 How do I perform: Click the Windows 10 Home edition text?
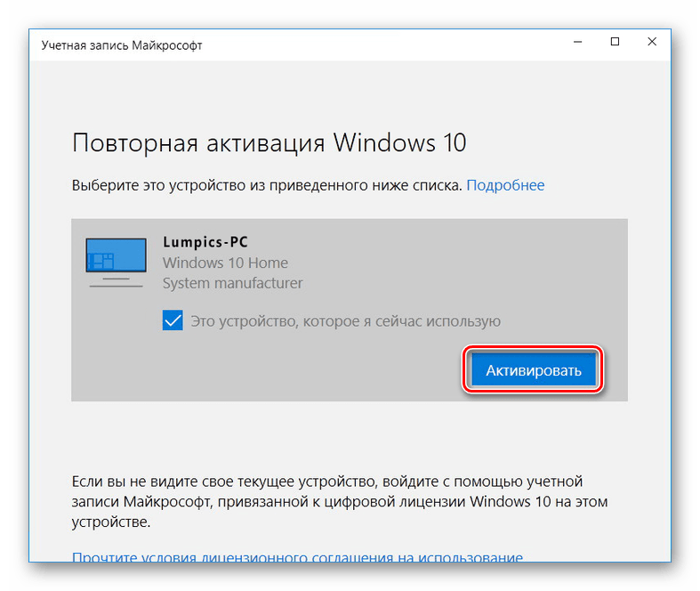coord(225,263)
